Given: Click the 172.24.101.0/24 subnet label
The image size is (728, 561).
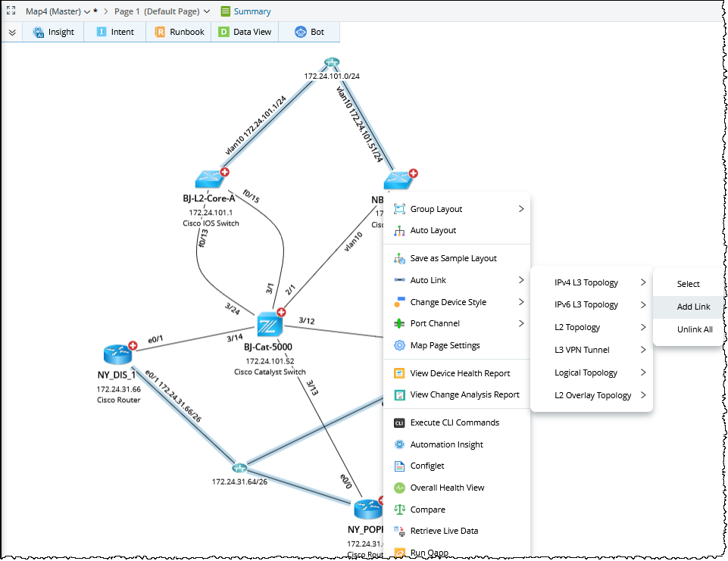Looking at the screenshot, I should point(332,76).
